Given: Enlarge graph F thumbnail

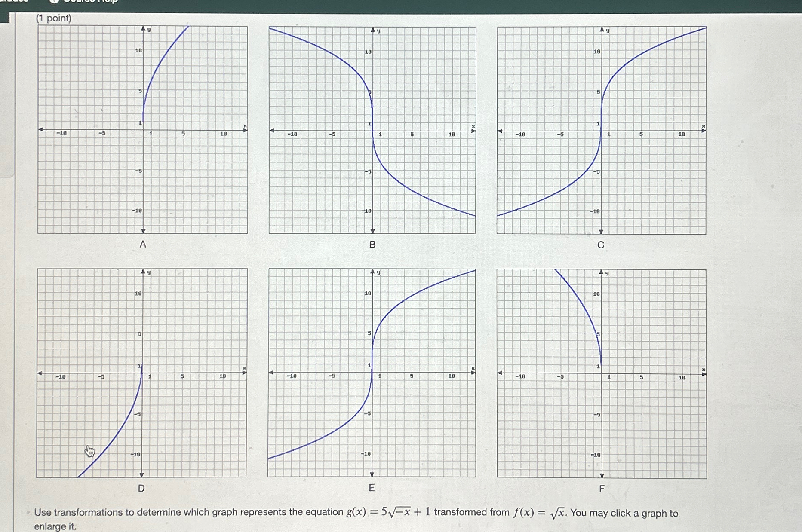Looking at the screenshot, I should click(x=602, y=374).
